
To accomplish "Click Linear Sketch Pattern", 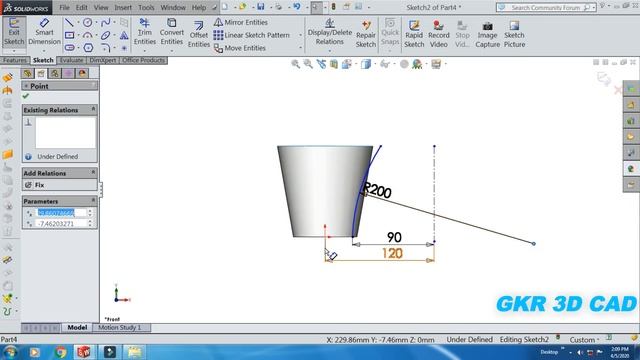I will coord(251,35).
